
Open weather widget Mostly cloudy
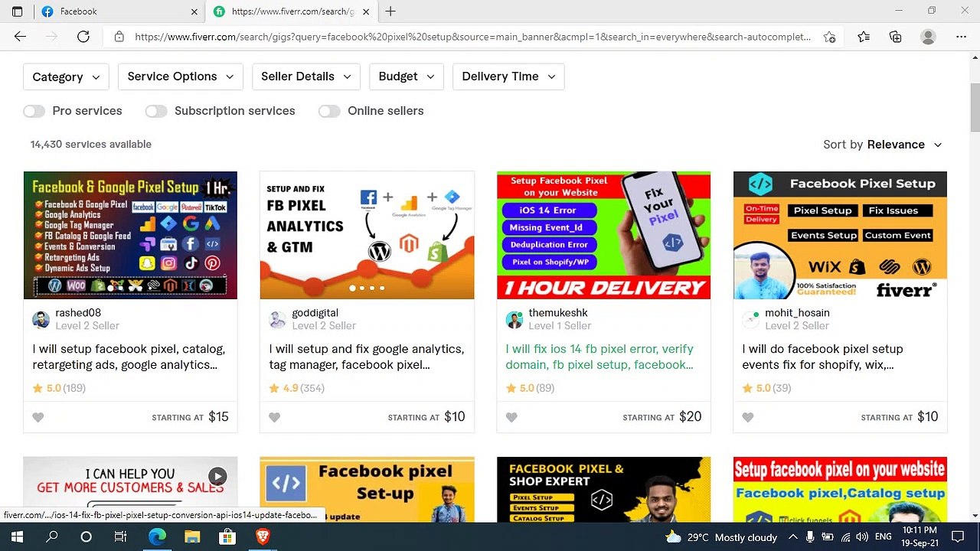[721, 537]
